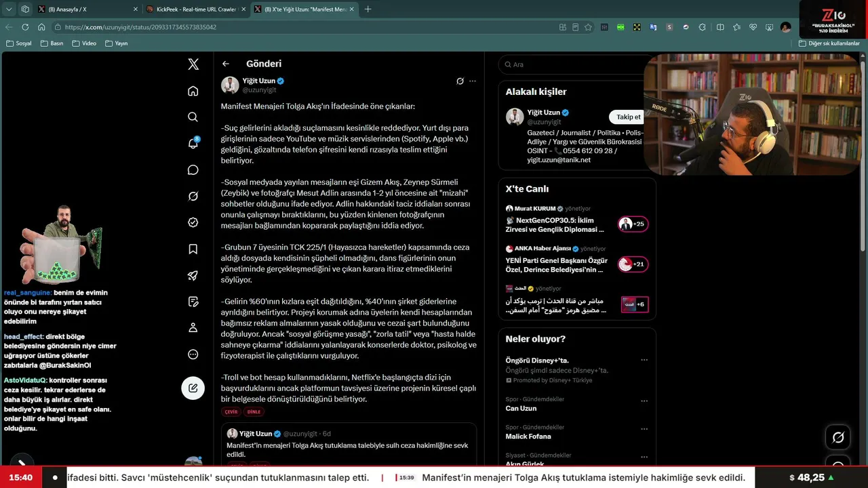Open workspaces icon next to tab list
This screenshot has height=488, width=868.
click(25, 9)
